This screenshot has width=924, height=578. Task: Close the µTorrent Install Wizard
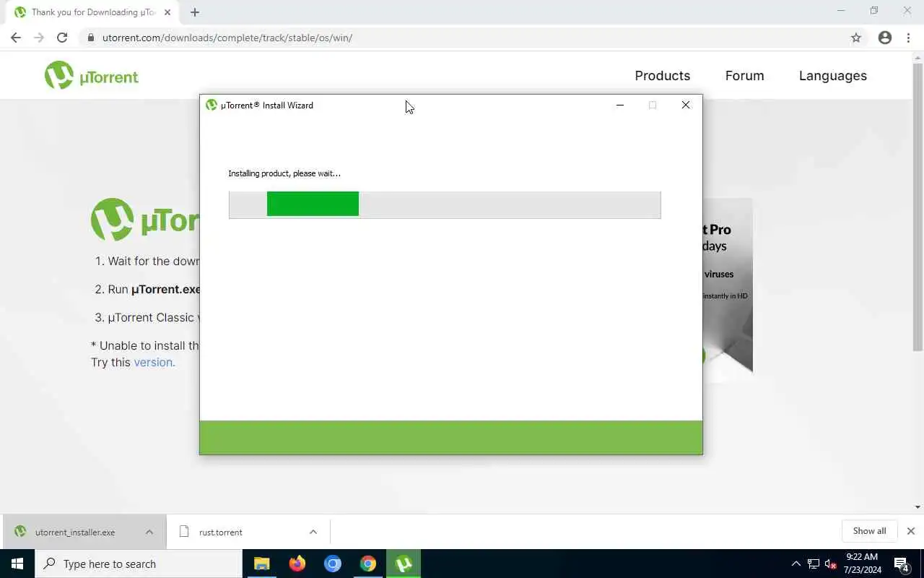click(x=686, y=105)
